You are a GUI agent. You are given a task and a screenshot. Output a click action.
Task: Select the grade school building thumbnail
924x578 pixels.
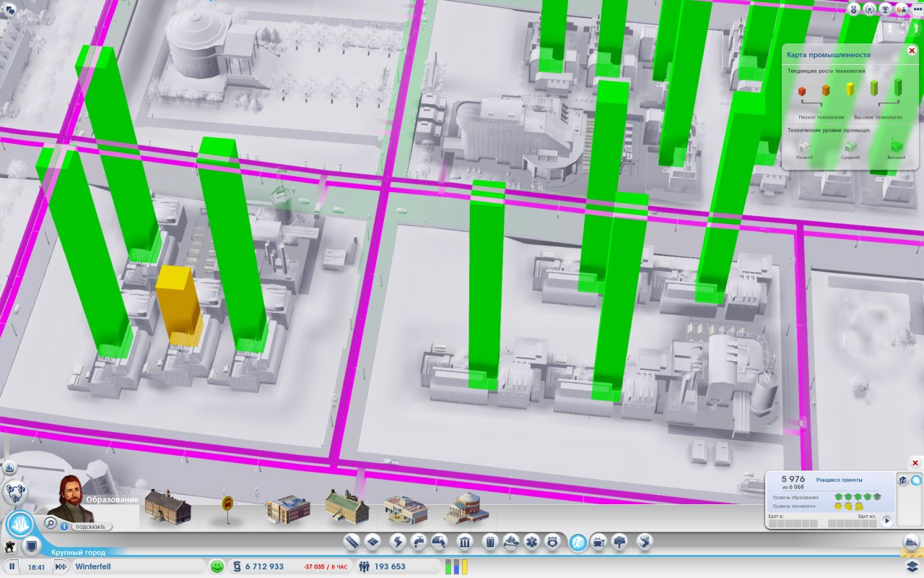pyautogui.click(x=167, y=506)
